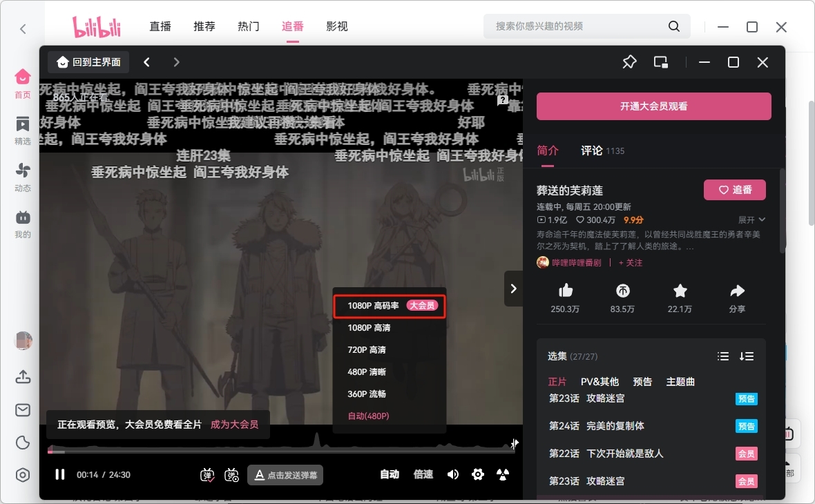Switch to the 直播 tab
The width and height of the screenshot is (815, 504).
point(160,26)
